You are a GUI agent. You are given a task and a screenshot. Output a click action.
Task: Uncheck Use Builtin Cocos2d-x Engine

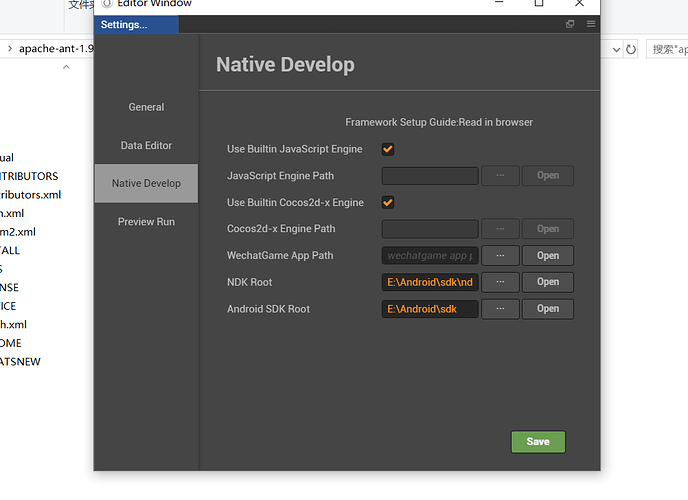click(388, 203)
